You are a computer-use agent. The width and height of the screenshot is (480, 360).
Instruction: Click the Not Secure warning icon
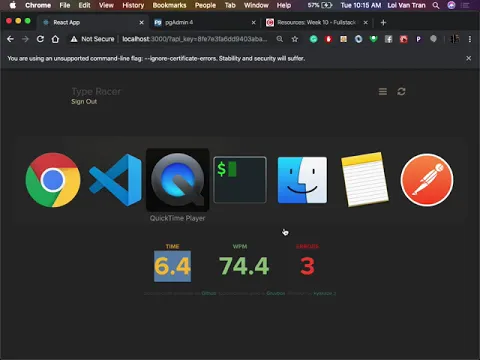click(x=74, y=39)
